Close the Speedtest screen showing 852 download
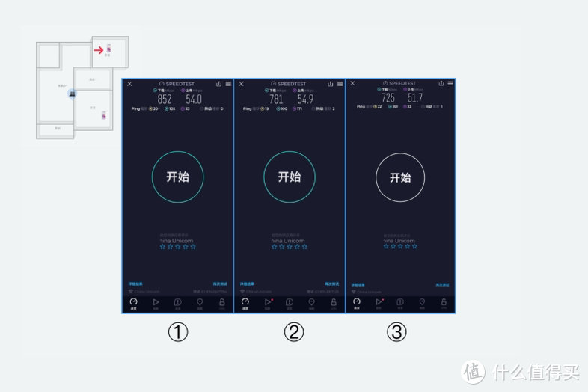 [129, 84]
